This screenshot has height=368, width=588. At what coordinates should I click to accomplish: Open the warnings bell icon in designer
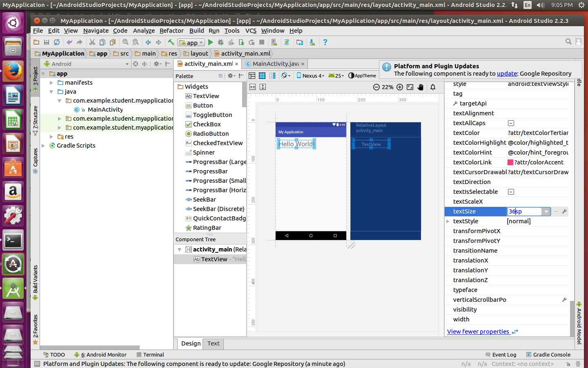click(x=433, y=87)
